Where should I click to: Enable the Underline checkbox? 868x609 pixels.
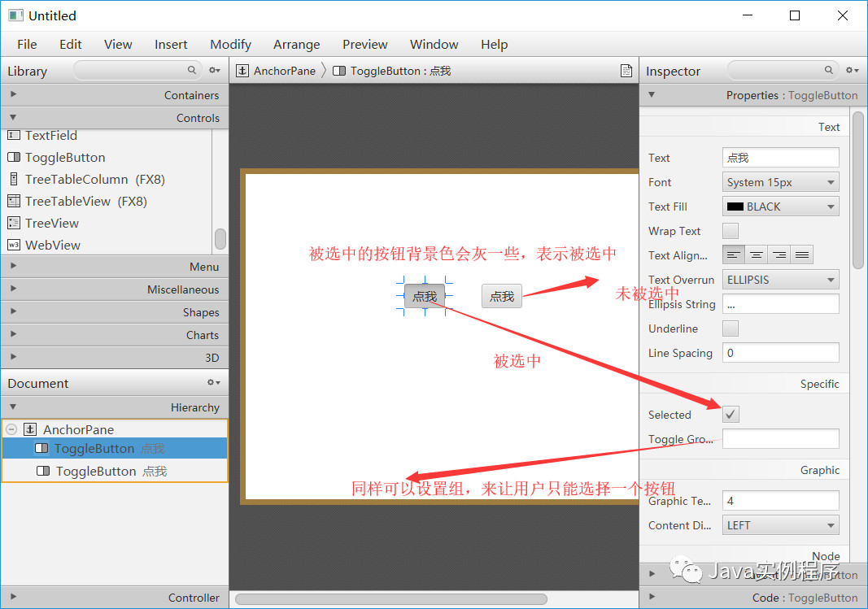pyautogui.click(x=730, y=328)
